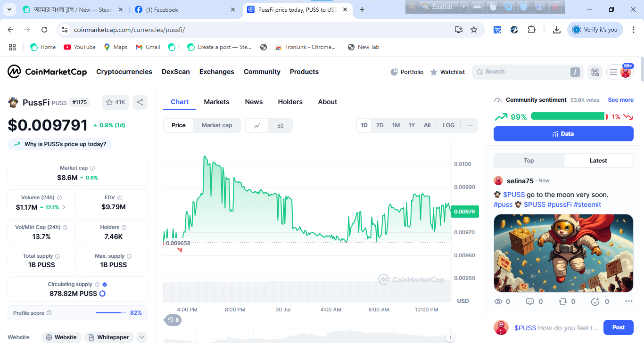Click the post views eye icon

(498, 302)
